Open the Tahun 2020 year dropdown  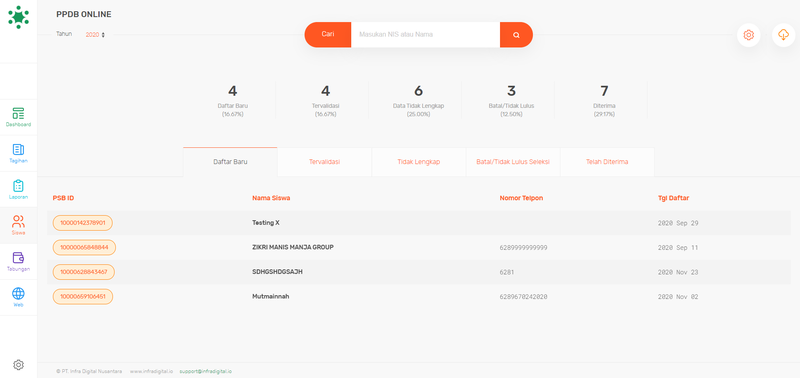pos(95,35)
